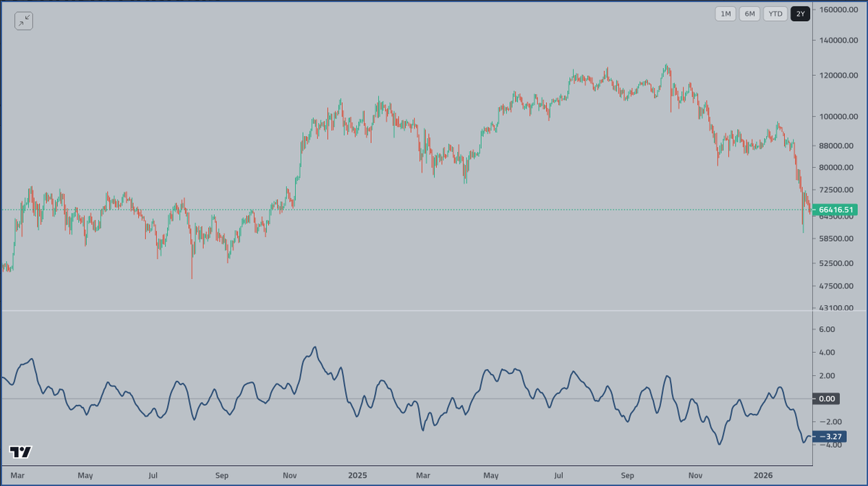This screenshot has height=486, width=868.
Task: Select the 2Y time range
Action: (x=800, y=14)
